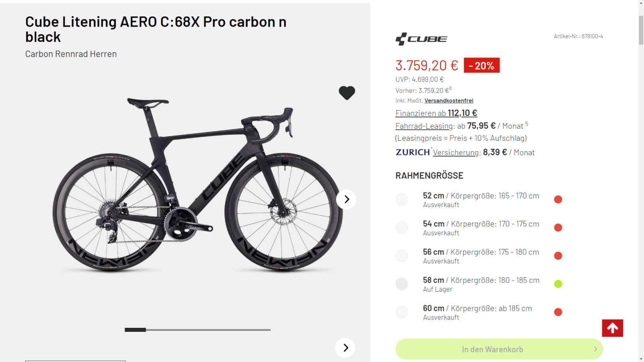Select the 58 cm frame size
The height and width of the screenshot is (362, 644).
pos(402,284)
